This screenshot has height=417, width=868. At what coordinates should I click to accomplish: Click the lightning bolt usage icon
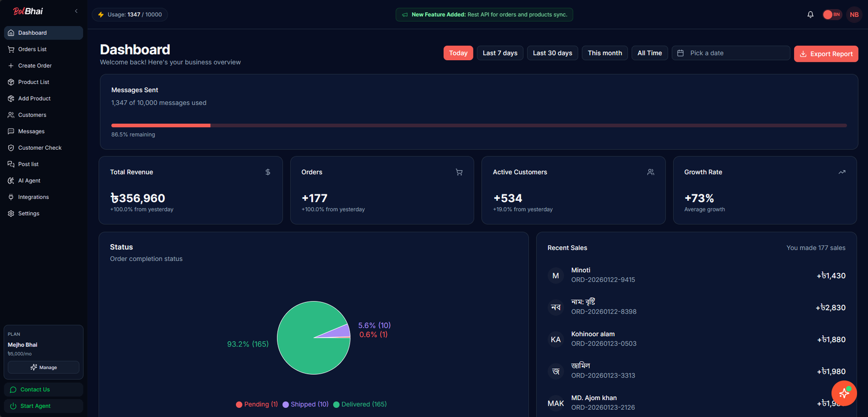(x=101, y=15)
